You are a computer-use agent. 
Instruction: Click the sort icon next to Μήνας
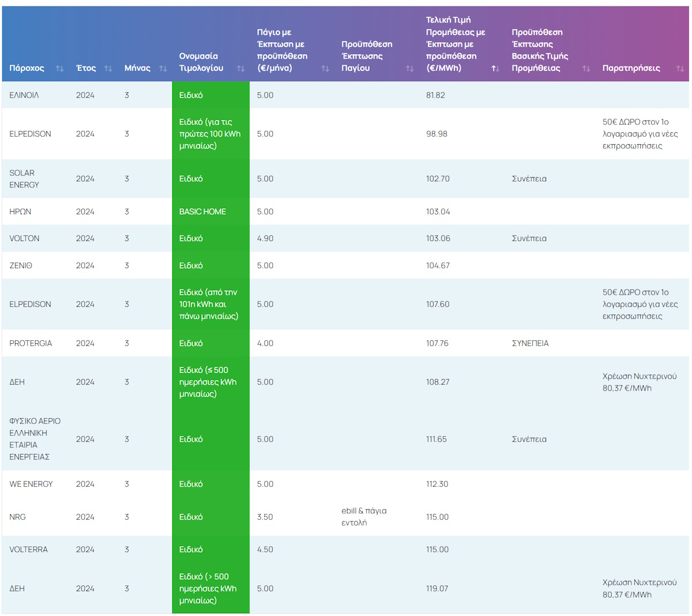(163, 69)
